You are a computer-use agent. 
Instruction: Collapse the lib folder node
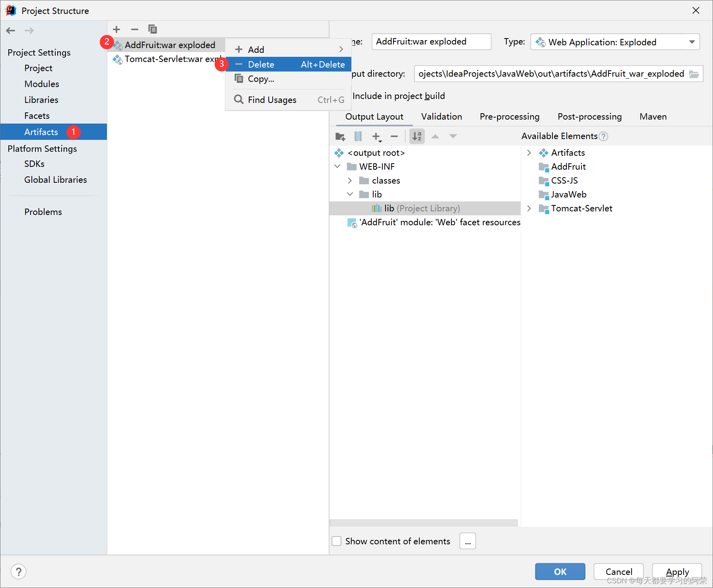350,194
